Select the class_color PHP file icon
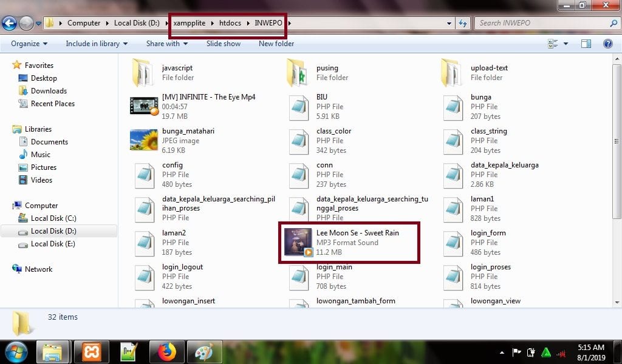The width and height of the screenshot is (622, 364). [299, 142]
